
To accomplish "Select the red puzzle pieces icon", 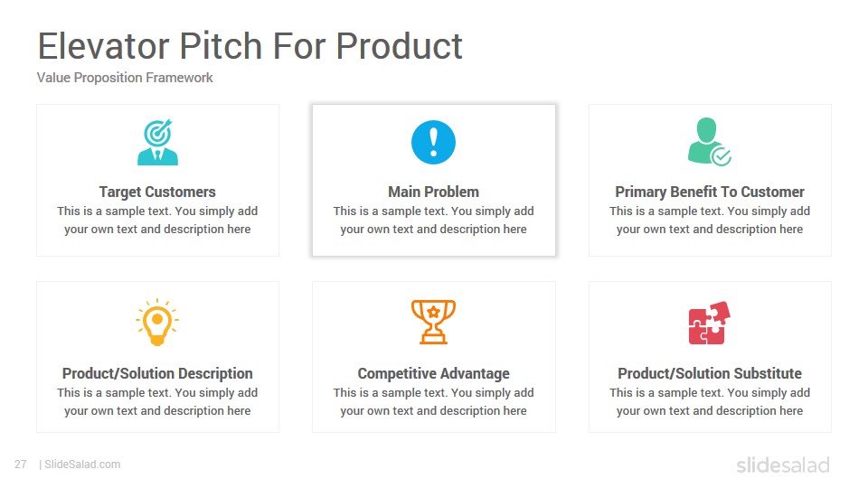I will (709, 323).
